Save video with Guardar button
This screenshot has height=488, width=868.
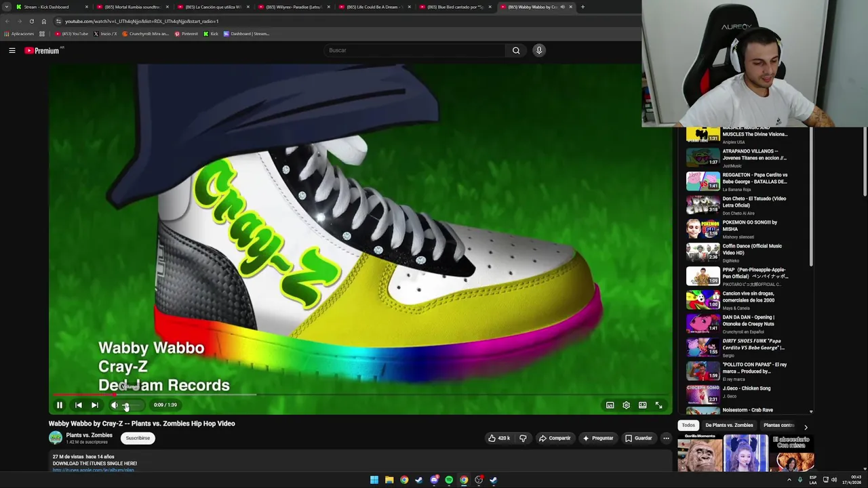[x=639, y=439]
